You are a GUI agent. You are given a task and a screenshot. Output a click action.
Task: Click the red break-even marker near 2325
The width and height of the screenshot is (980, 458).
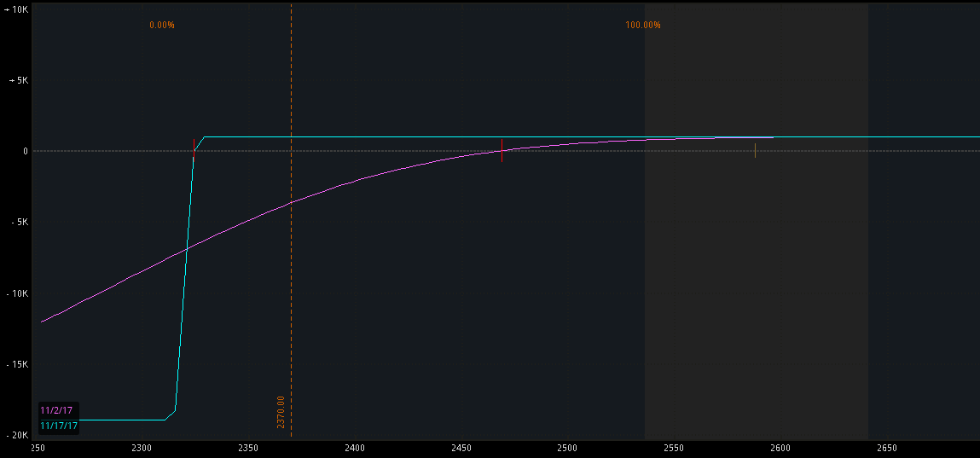[194, 151]
